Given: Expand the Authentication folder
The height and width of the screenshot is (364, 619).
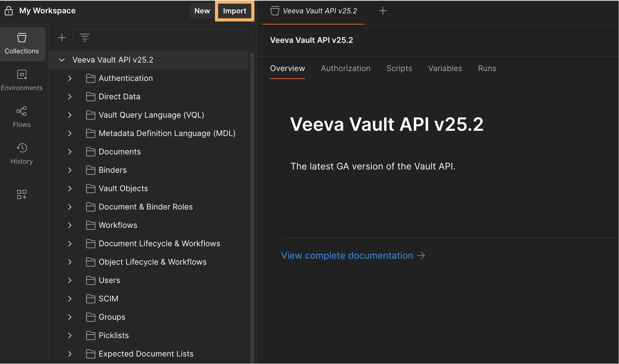Looking at the screenshot, I should pos(70,78).
